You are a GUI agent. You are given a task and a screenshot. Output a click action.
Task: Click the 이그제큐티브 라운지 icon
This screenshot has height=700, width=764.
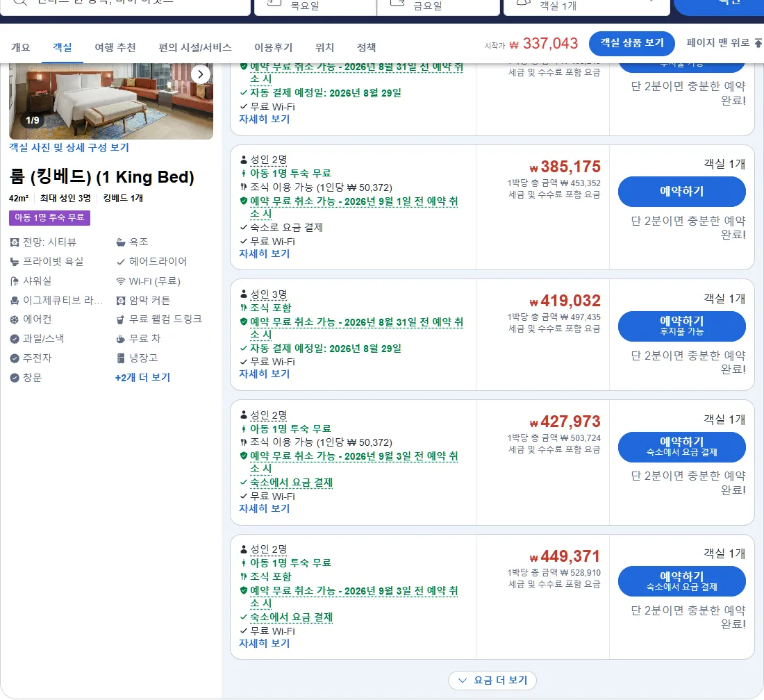point(15,301)
